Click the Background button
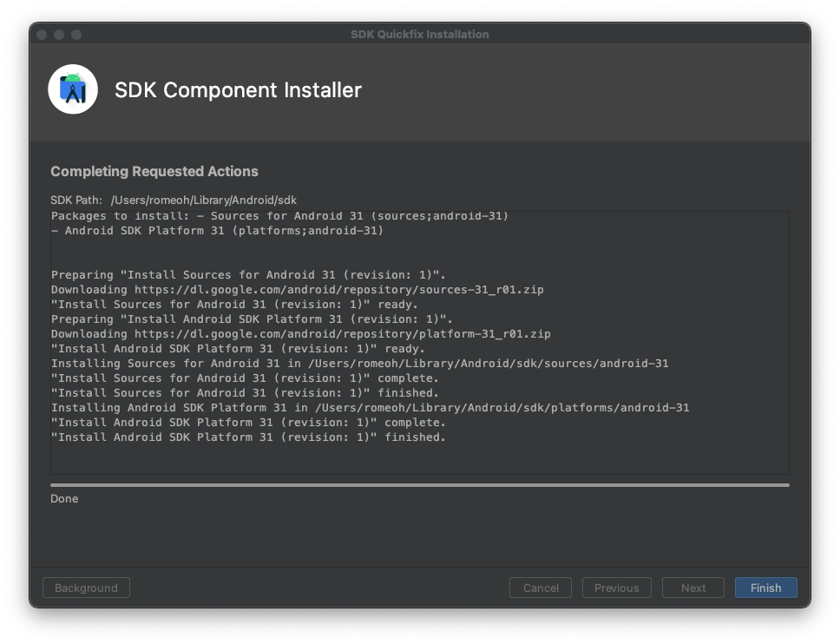This screenshot has width=840, height=644. click(86, 588)
